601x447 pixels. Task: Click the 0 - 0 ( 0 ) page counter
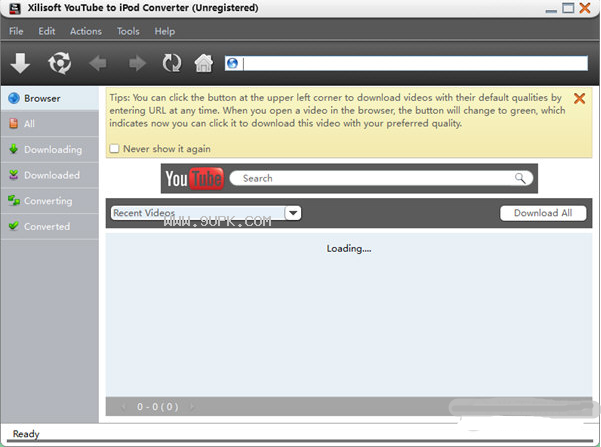(158, 407)
